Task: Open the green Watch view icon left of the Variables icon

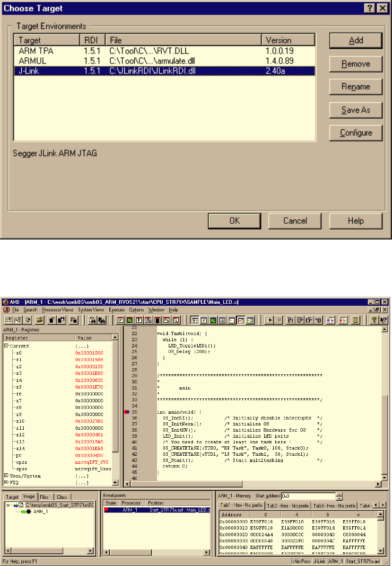Action: (130, 320)
